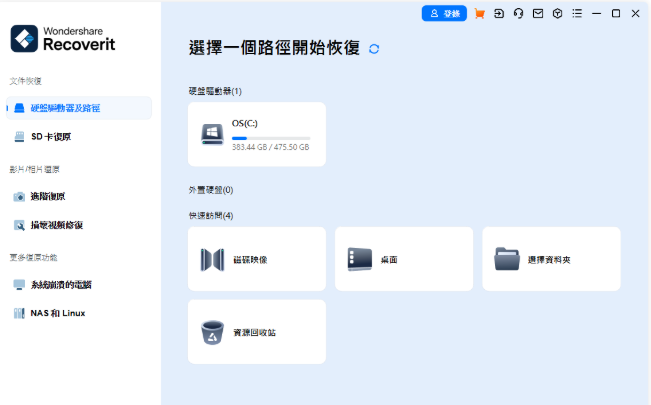Open the hamburger list menu
The width and height of the screenshot is (651, 405).
(576, 14)
